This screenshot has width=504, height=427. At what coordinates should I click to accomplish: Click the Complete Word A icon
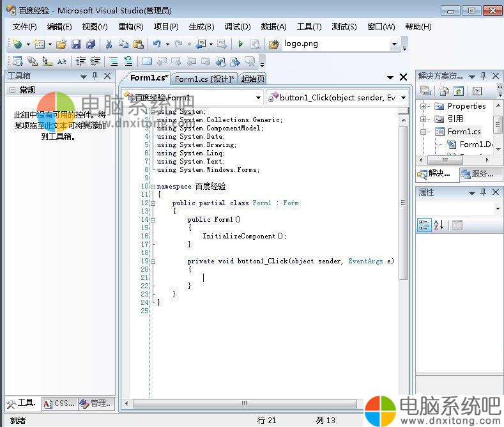coord(62,61)
